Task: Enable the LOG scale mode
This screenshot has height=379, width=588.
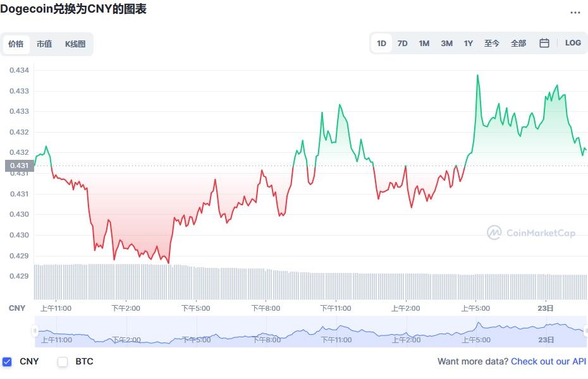Action: click(573, 43)
